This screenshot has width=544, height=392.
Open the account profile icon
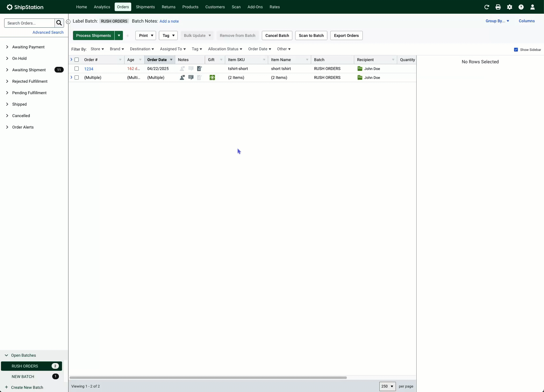pos(533,7)
